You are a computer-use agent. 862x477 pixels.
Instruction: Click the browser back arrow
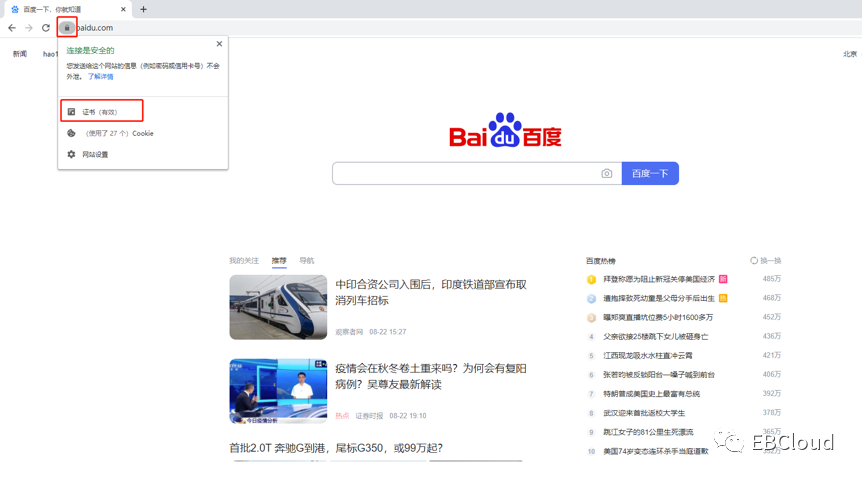coord(12,28)
